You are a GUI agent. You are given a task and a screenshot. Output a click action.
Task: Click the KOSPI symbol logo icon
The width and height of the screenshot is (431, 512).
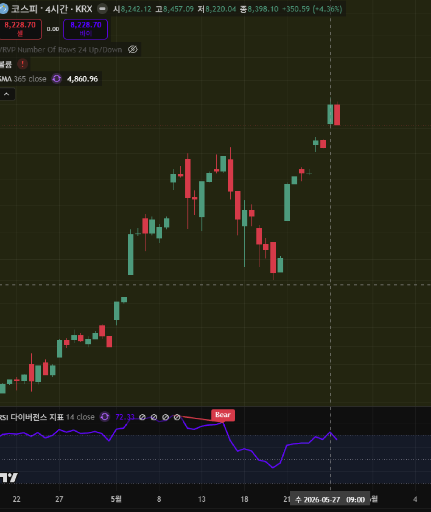pos(3,9)
